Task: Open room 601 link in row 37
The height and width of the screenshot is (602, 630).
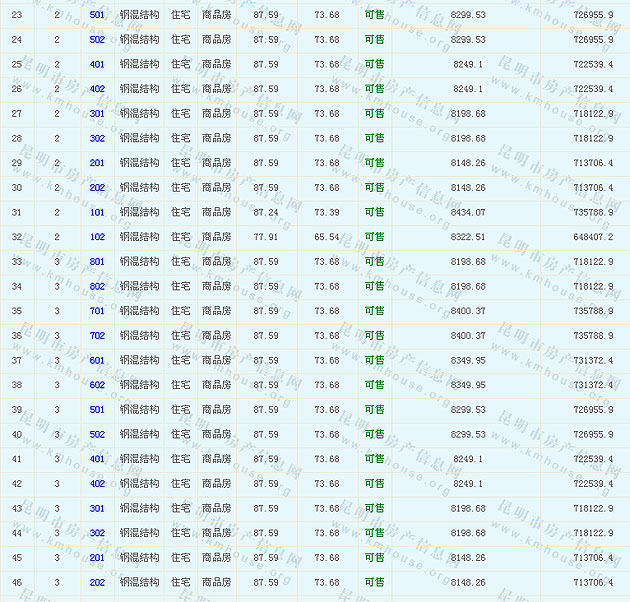Action: (97, 361)
